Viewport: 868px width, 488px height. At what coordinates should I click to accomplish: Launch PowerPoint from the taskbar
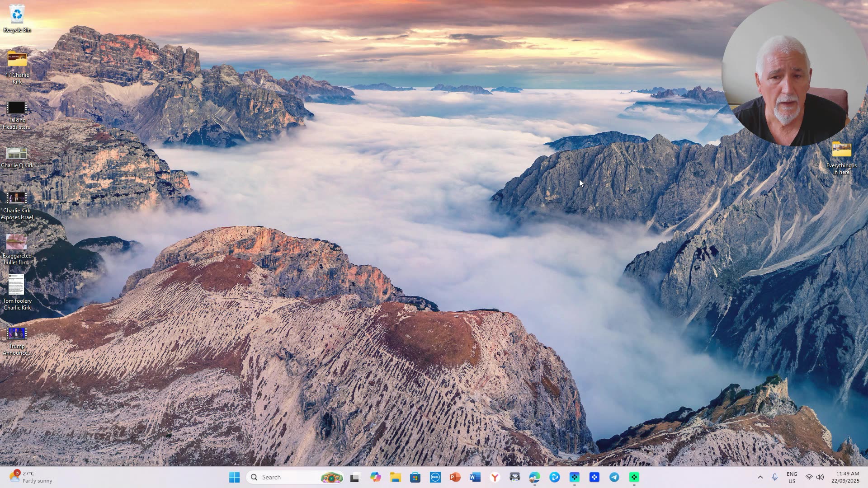pos(455,477)
